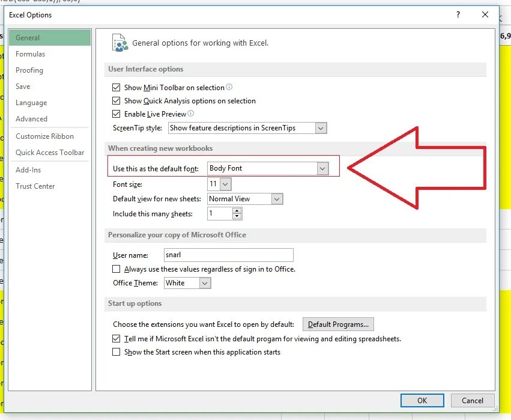The height and width of the screenshot is (420, 511).
Task: Open the Proofing category
Action: tap(49, 70)
